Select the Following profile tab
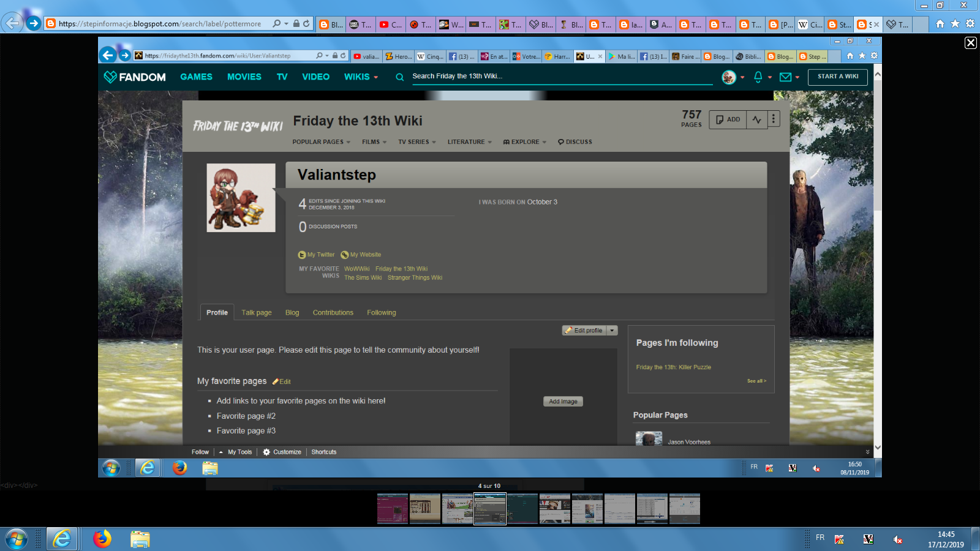The height and width of the screenshot is (551, 980). [382, 313]
